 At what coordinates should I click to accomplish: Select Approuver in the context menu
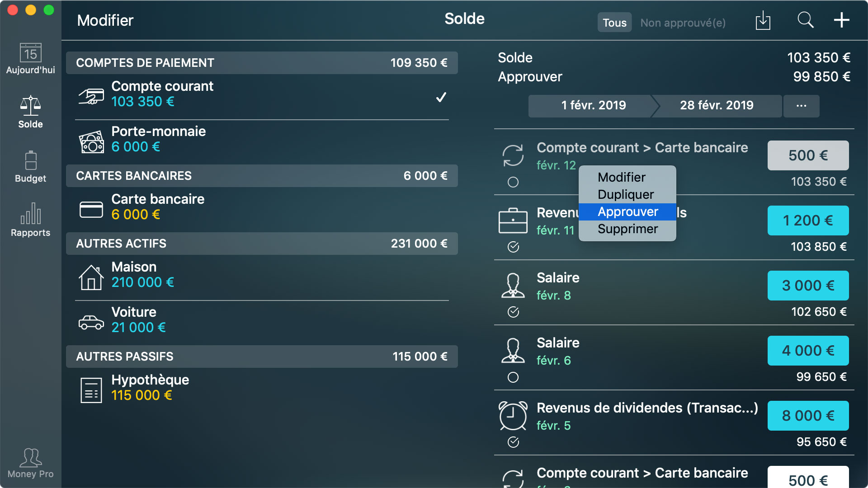tap(628, 211)
